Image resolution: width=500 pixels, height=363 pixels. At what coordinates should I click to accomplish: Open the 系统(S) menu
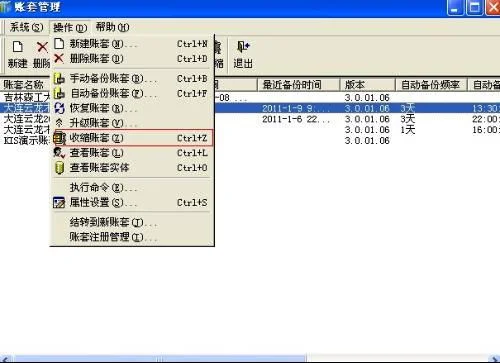point(26,27)
